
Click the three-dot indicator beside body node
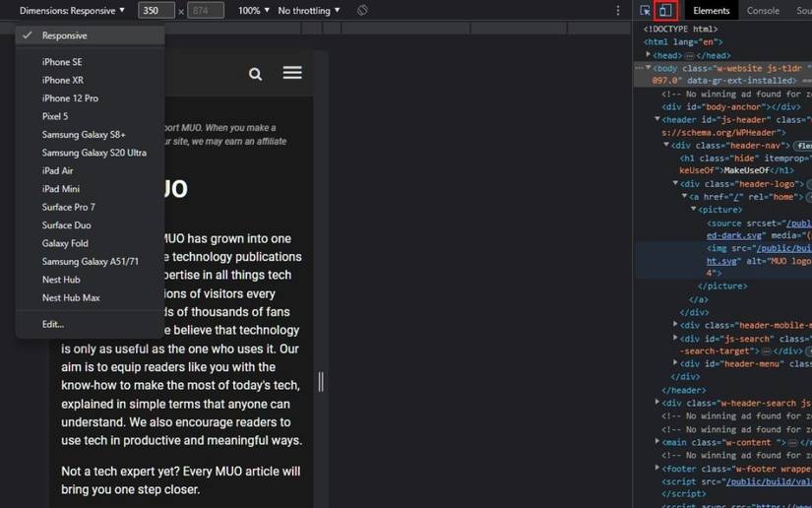click(x=639, y=68)
